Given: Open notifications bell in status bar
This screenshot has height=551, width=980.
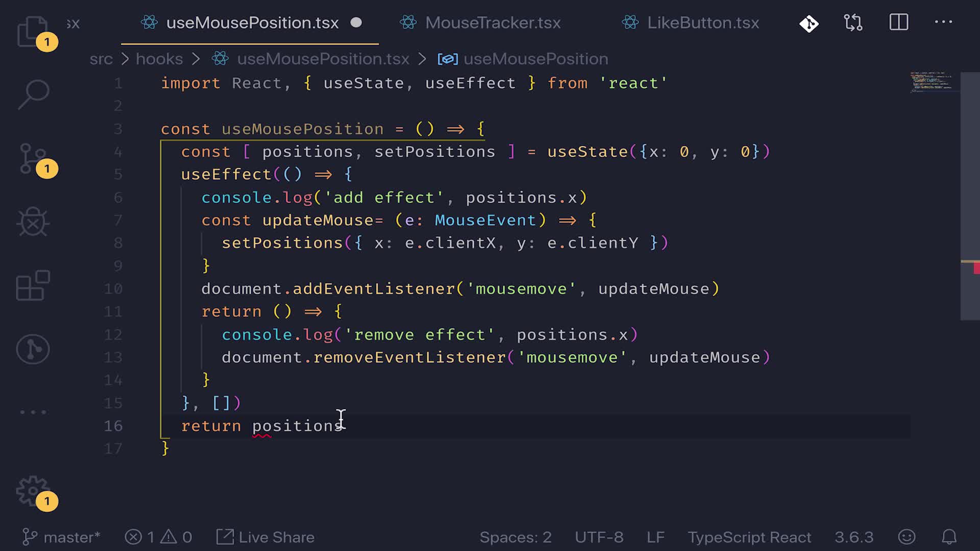Looking at the screenshot, I should coord(948,537).
